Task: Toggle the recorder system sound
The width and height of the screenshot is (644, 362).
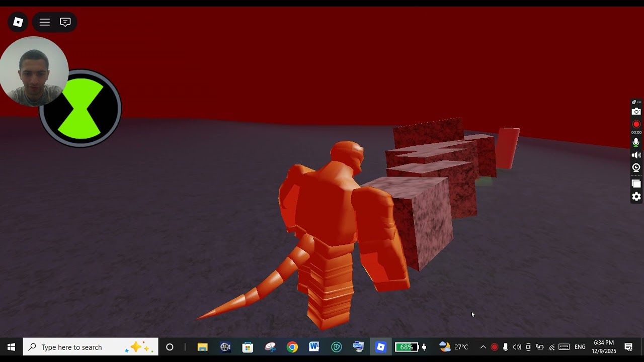Action: point(636,155)
